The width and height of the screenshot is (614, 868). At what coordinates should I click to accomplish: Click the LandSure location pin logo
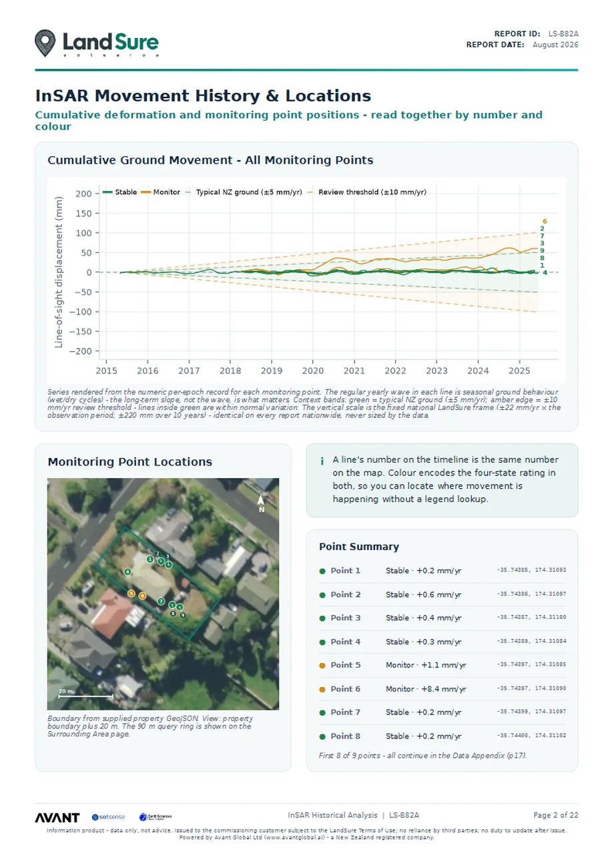(45, 43)
